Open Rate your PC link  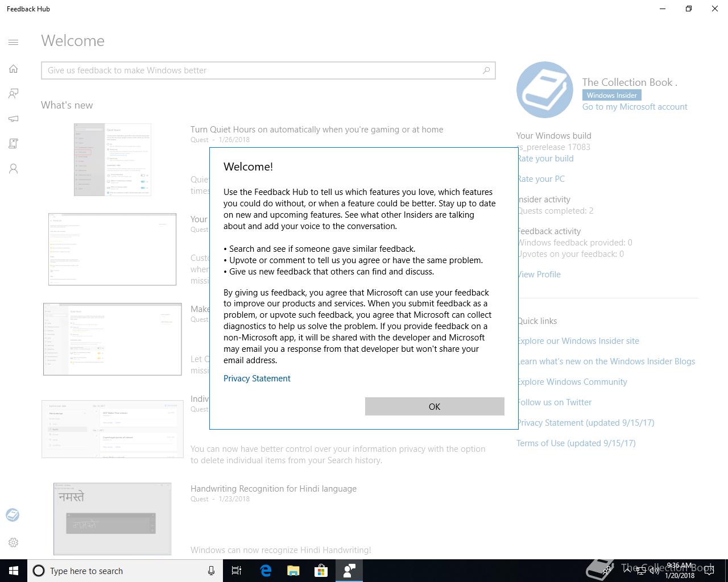click(541, 179)
